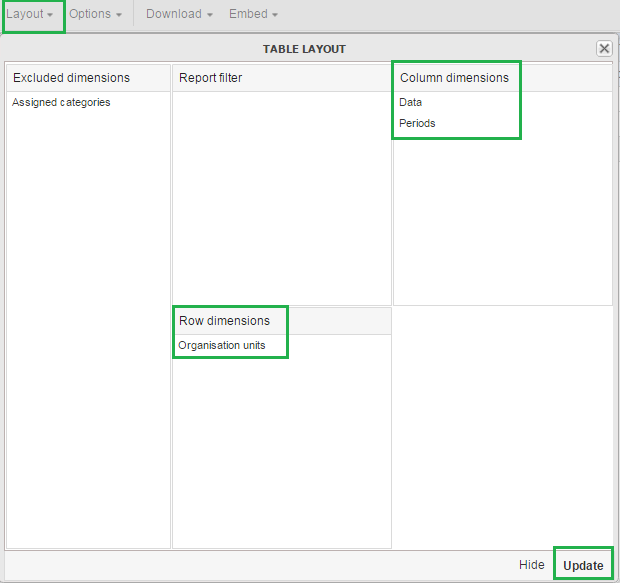Viewport: 620px width, 583px height.
Task: Click the TABLE LAYOUT title bar
Action: pos(305,48)
